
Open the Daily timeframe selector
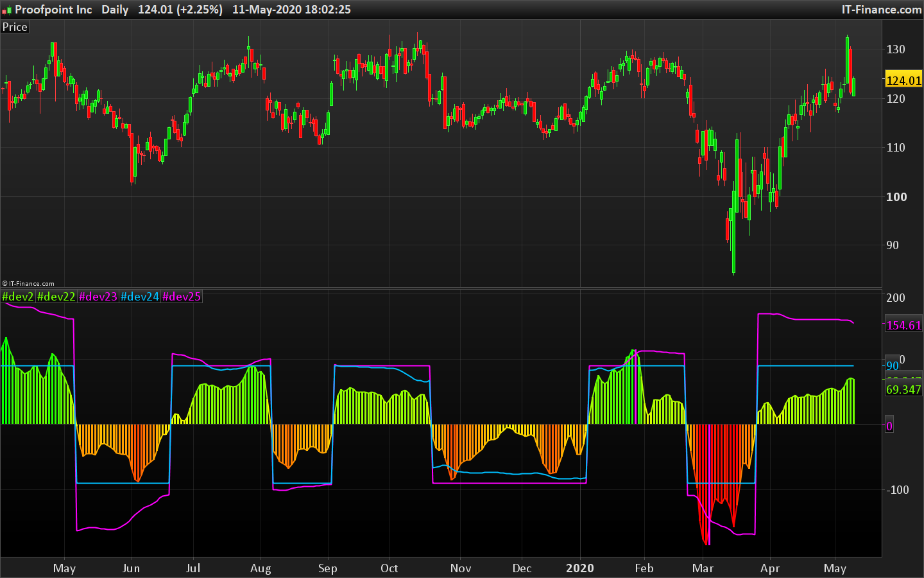coord(115,10)
